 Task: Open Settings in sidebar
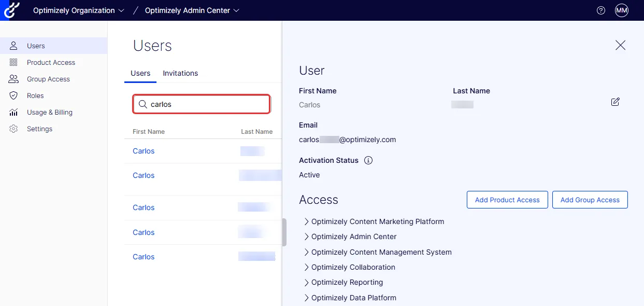click(54, 129)
